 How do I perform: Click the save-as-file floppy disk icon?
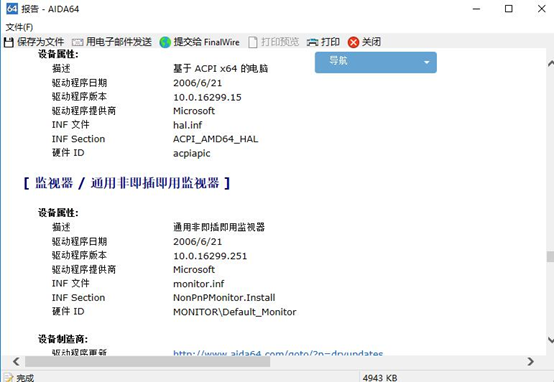tap(8, 42)
